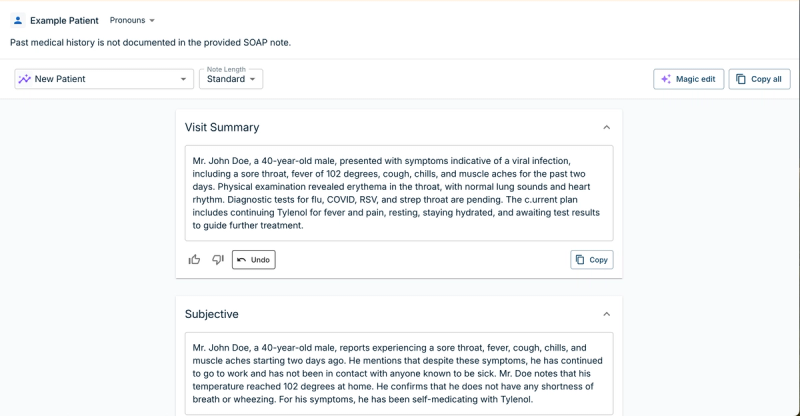The image size is (800, 416).
Task: Click inside the Visit Summary text box
Action: 399,193
